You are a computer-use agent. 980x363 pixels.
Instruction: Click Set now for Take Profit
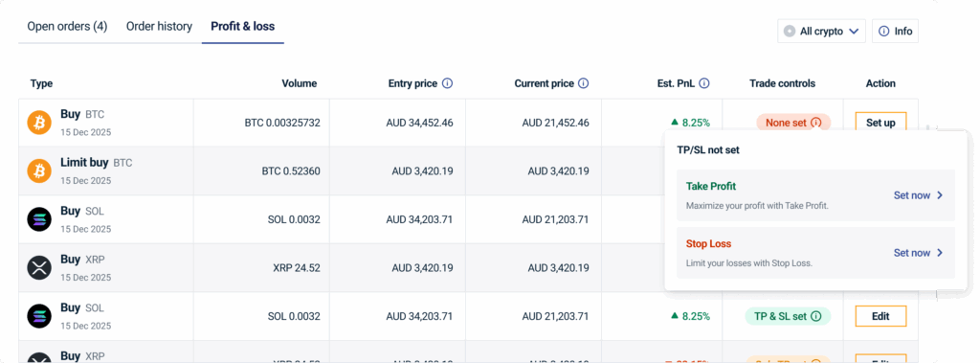918,195
